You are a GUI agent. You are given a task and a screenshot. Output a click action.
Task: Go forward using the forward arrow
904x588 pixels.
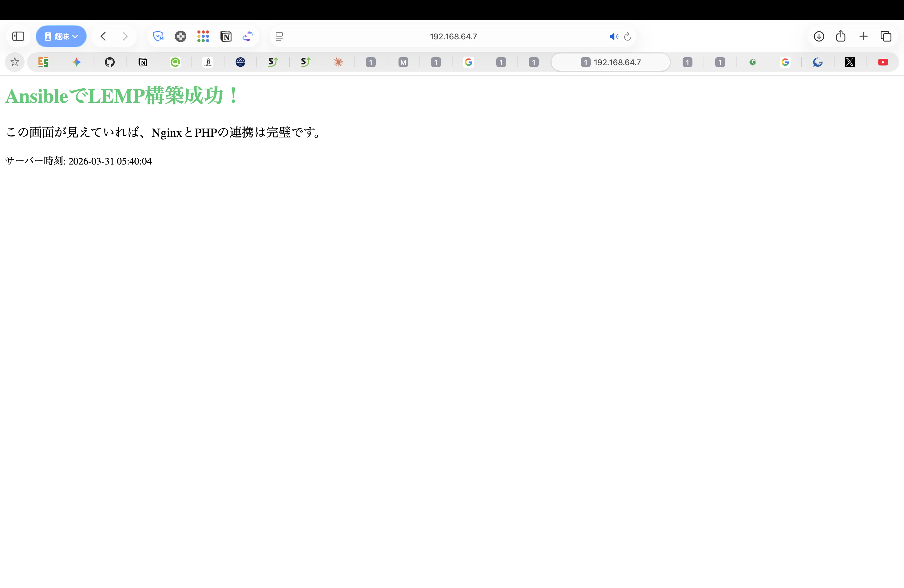[125, 36]
